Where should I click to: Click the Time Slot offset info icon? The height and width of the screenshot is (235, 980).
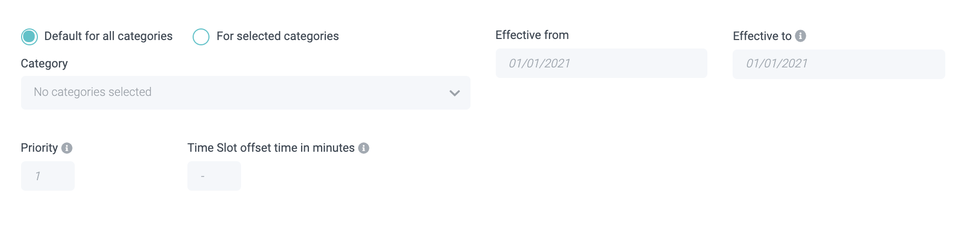pyautogui.click(x=364, y=148)
